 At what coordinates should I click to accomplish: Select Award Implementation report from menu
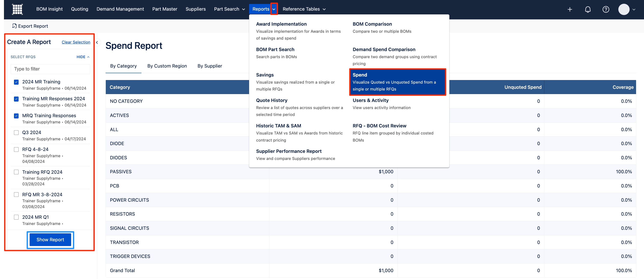pos(300,31)
